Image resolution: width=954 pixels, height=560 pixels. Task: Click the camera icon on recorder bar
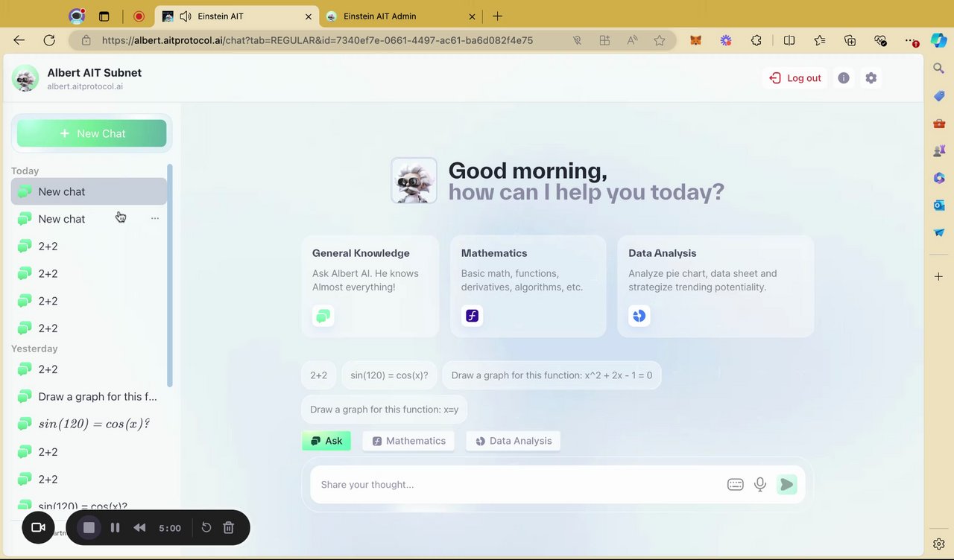pyautogui.click(x=38, y=527)
